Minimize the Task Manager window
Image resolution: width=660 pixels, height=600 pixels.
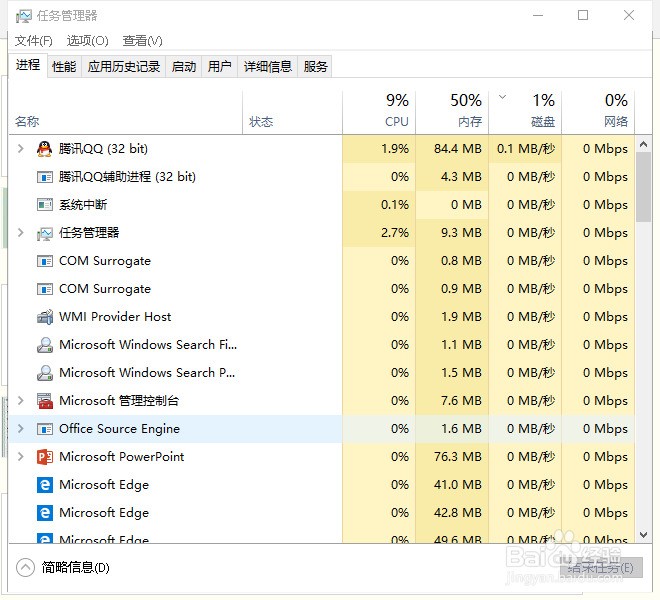[538, 16]
